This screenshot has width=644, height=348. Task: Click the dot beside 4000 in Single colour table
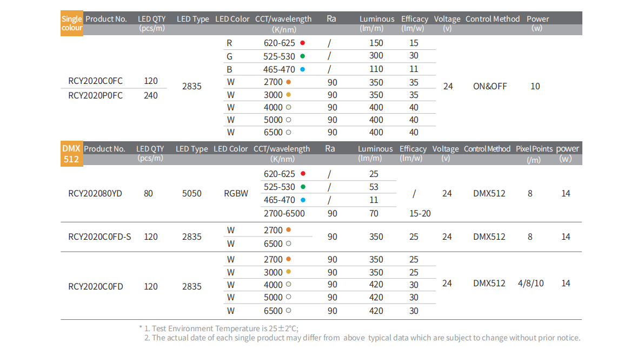(289, 108)
